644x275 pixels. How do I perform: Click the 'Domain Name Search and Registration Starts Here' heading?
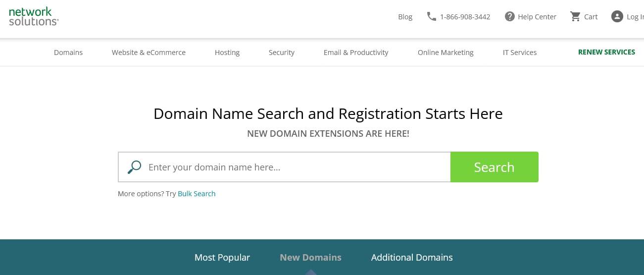point(328,114)
